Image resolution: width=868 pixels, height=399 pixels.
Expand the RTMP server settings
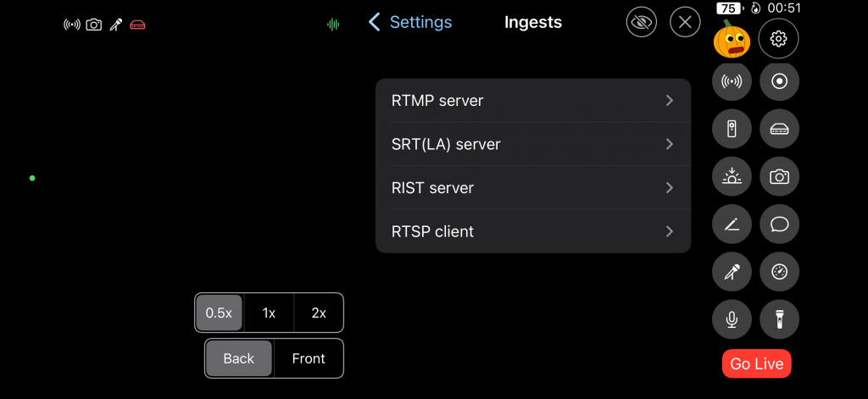(532, 101)
